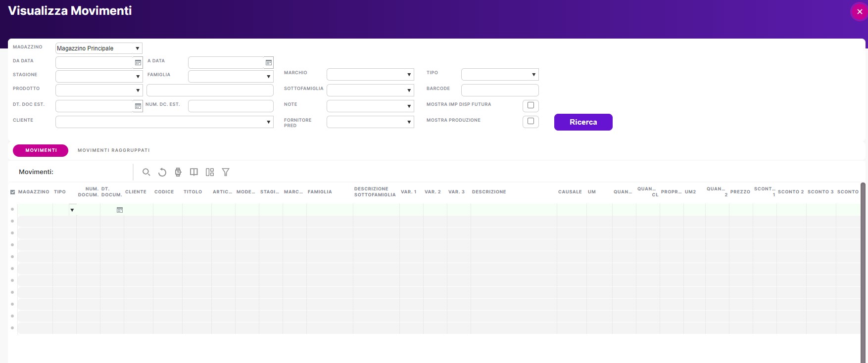Click the search magnifier icon in Movimenti toolbar

click(x=146, y=172)
